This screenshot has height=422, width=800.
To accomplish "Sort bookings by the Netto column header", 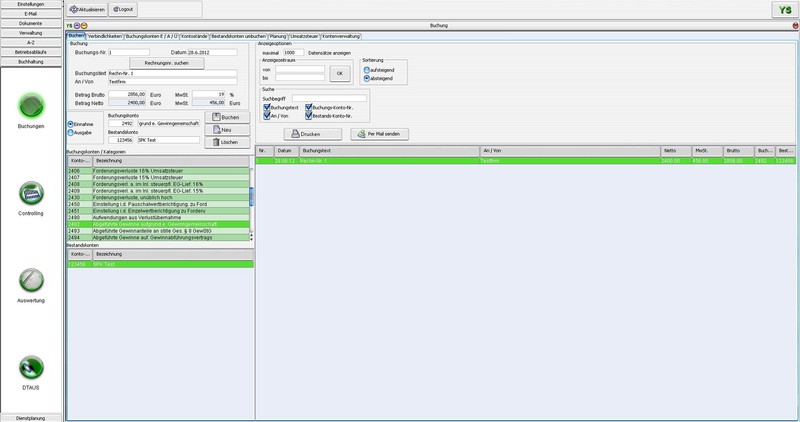I will coord(676,151).
